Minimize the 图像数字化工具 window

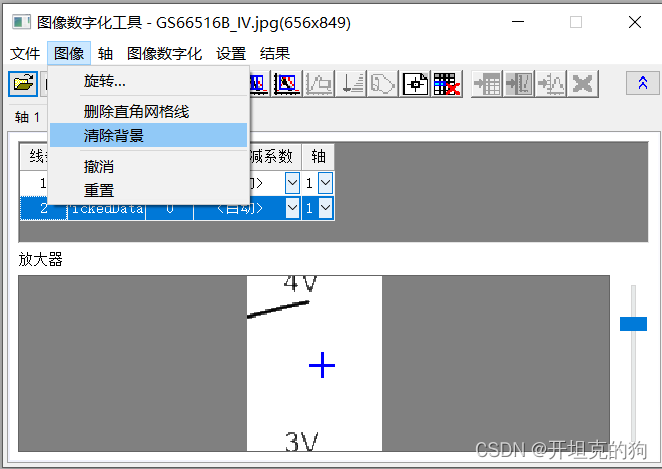point(518,22)
